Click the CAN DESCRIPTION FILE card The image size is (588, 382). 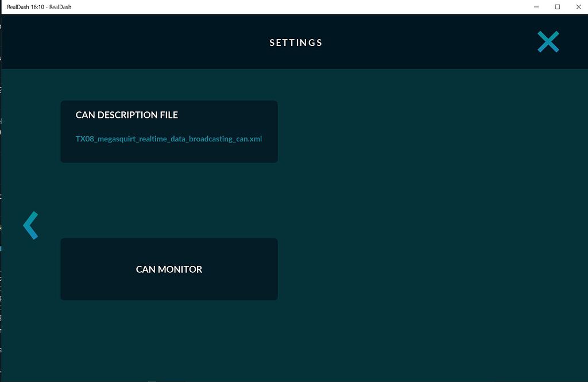point(168,131)
